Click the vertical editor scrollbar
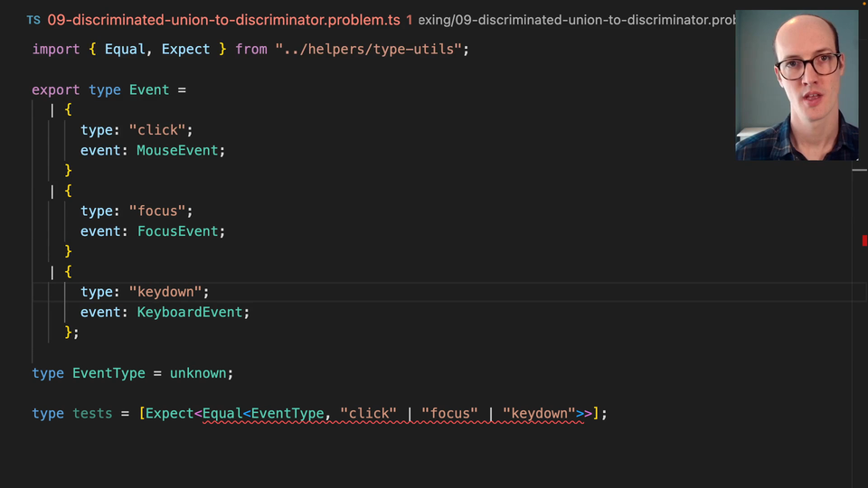Viewport: 868px width, 488px height. pyautogui.click(x=859, y=325)
